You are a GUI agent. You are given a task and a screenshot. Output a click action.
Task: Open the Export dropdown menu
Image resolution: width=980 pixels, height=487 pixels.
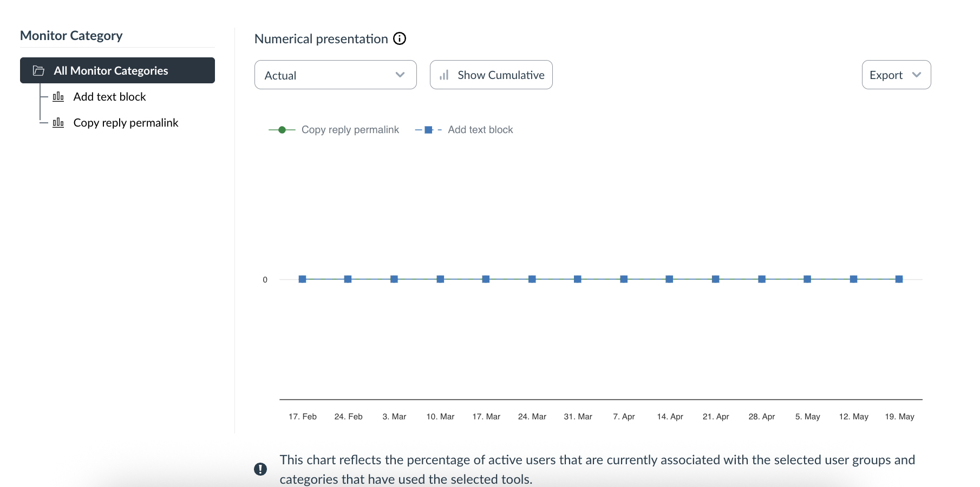896,75
